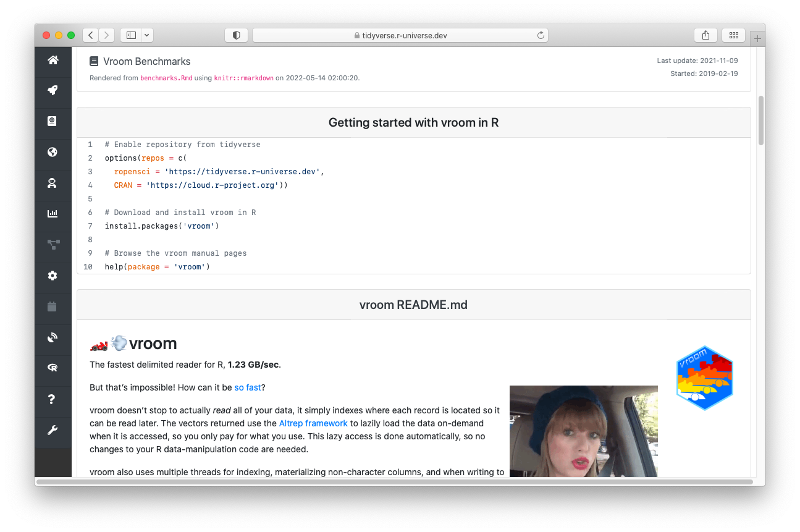Open the bar chart sidebar icon
Image resolution: width=800 pixels, height=532 pixels.
point(53,214)
